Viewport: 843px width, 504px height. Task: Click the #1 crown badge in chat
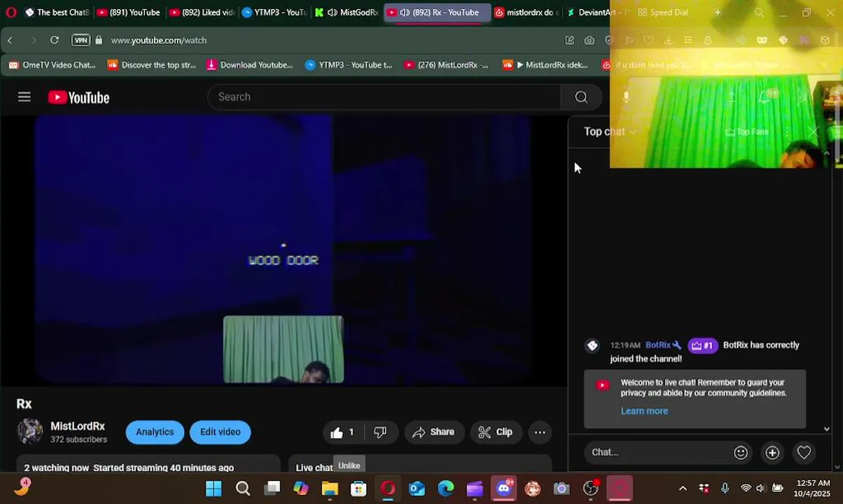(x=702, y=345)
